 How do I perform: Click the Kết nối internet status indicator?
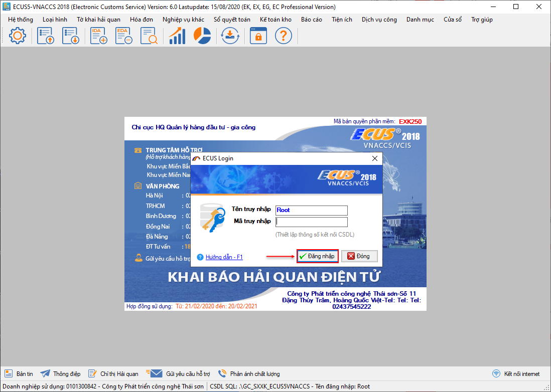516,374
